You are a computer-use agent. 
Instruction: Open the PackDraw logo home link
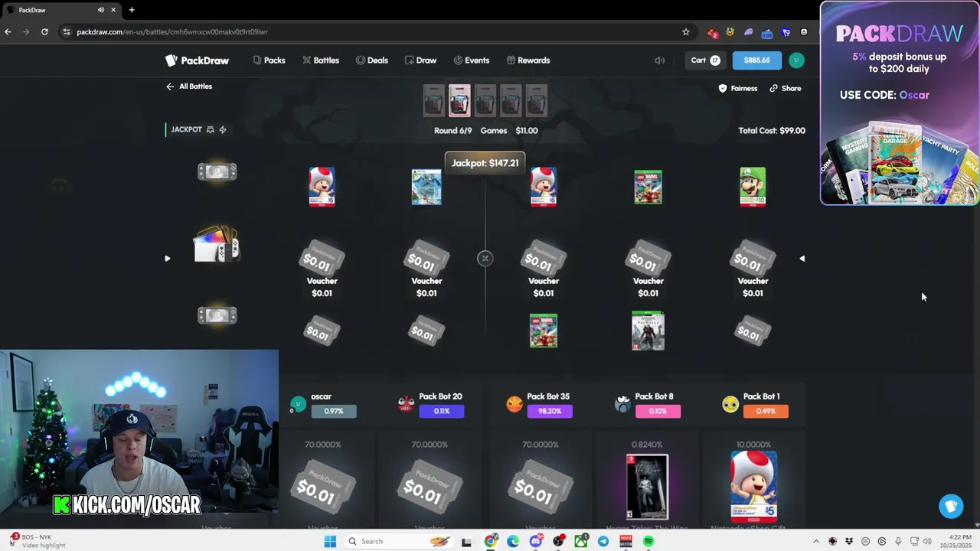[197, 60]
